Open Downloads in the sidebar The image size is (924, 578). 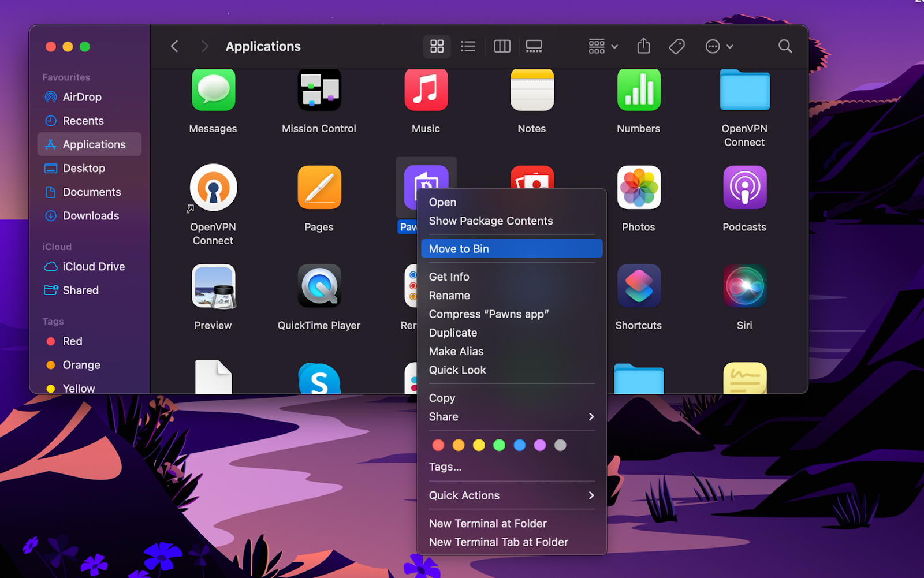90,215
